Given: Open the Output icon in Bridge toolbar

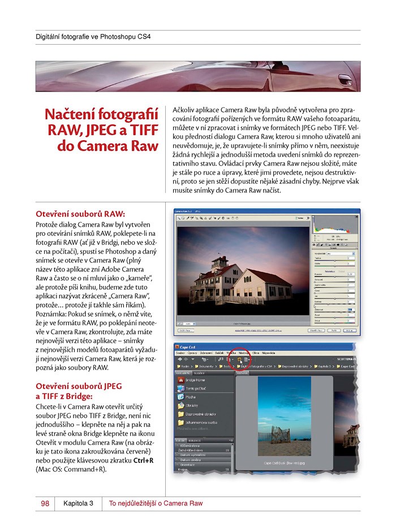Looking at the screenshot, I should 246,360.
